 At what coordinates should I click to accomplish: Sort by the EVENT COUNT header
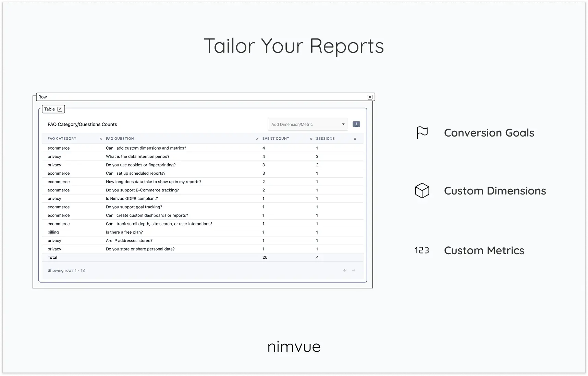coord(276,139)
